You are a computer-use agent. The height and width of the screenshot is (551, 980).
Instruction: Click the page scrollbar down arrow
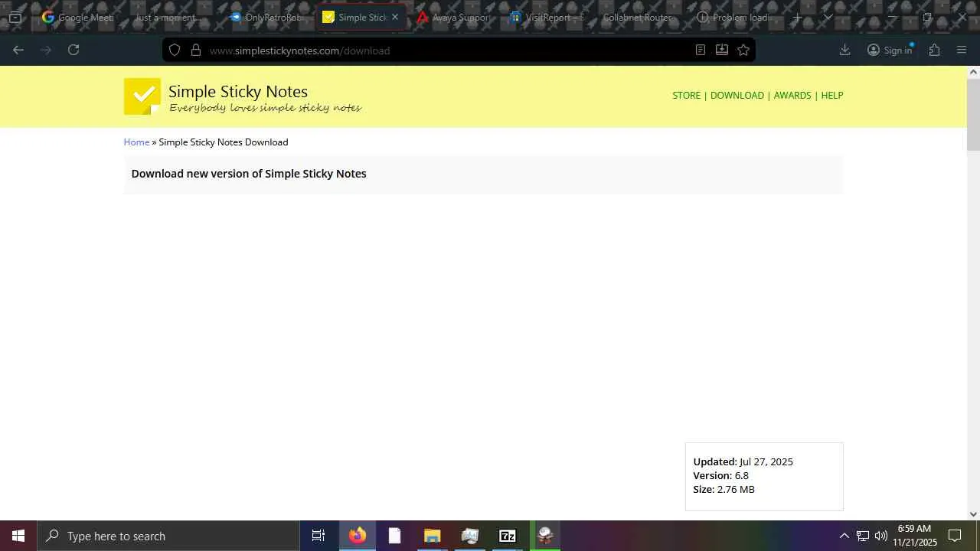click(973, 514)
